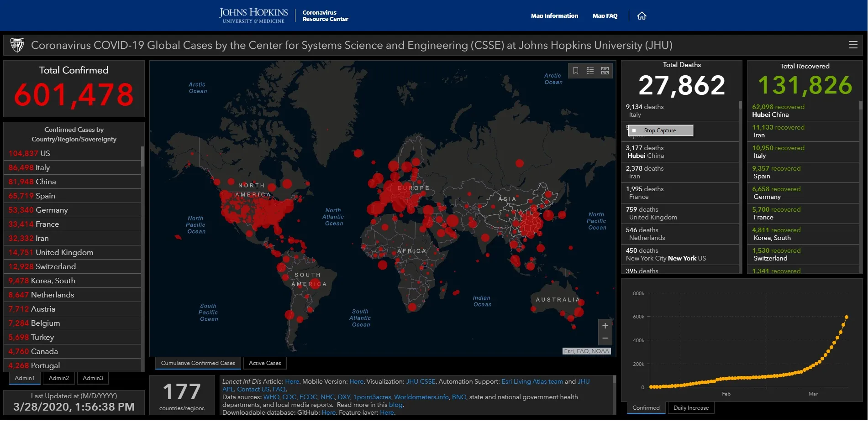Image resolution: width=868 pixels, height=422 pixels.
Task: Click the bookmarks icon on map
Action: tap(576, 71)
